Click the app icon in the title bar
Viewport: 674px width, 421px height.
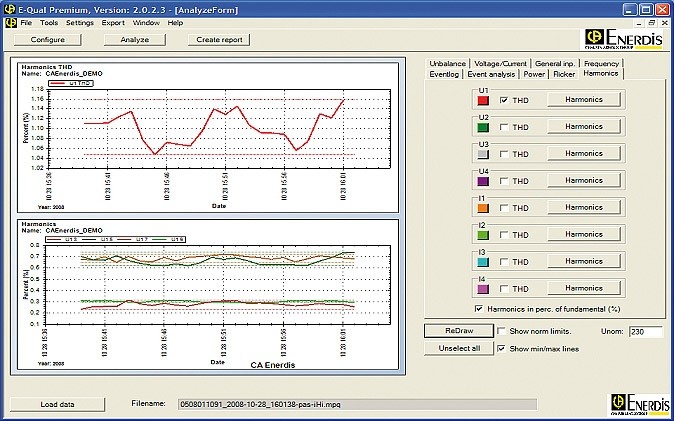[9, 9]
